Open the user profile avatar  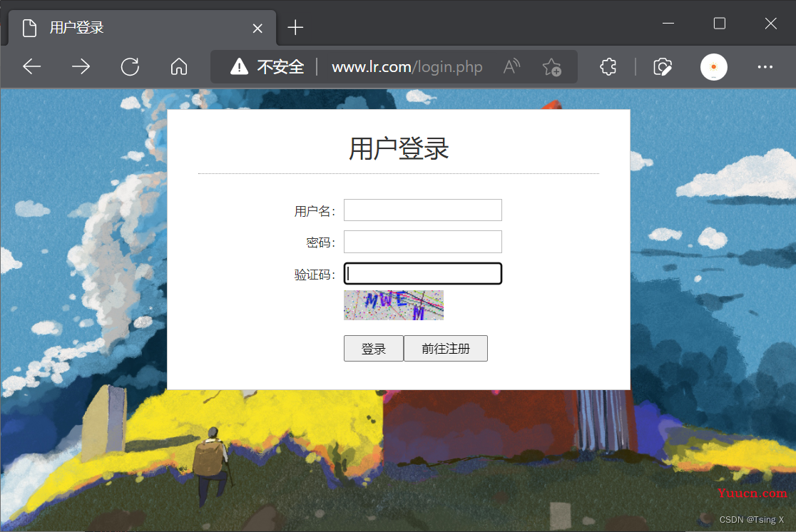[714, 66]
